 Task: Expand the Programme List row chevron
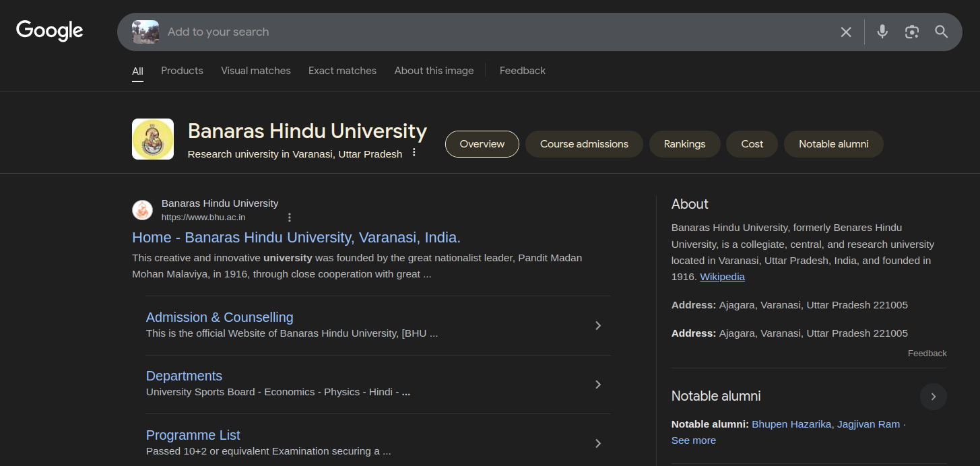pyautogui.click(x=597, y=443)
